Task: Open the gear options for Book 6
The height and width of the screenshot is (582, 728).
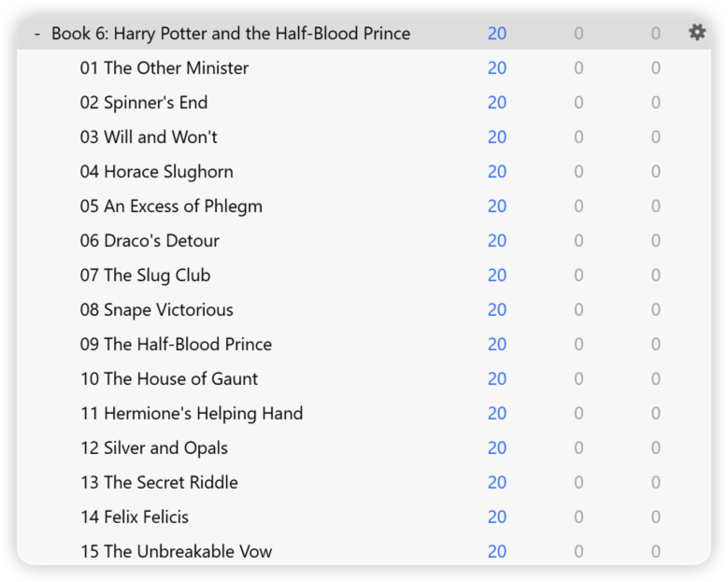Action: click(697, 33)
